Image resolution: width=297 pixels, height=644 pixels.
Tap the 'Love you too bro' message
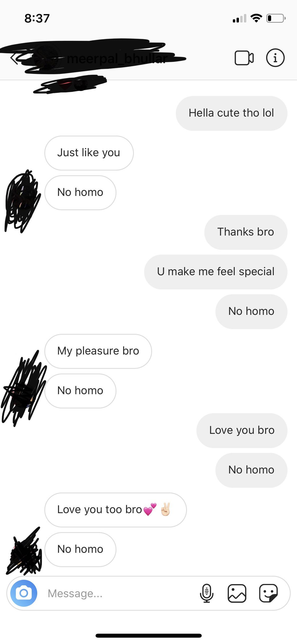pos(116,510)
